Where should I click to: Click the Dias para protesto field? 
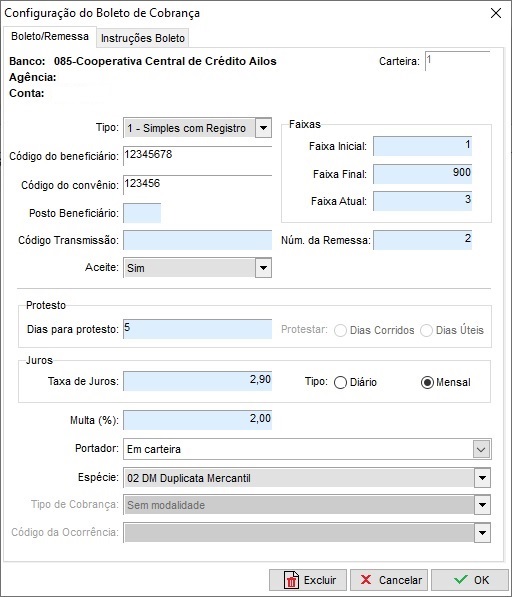pos(197,329)
